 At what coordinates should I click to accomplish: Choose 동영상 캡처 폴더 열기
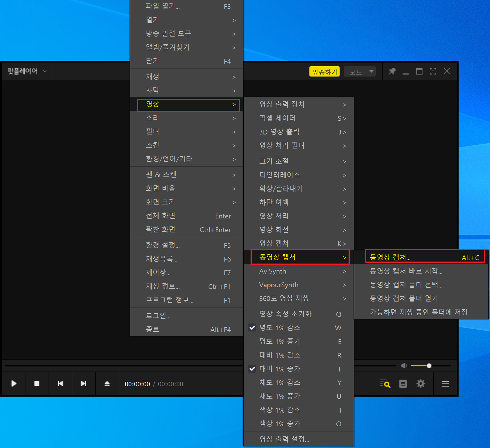[x=421, y=298]
